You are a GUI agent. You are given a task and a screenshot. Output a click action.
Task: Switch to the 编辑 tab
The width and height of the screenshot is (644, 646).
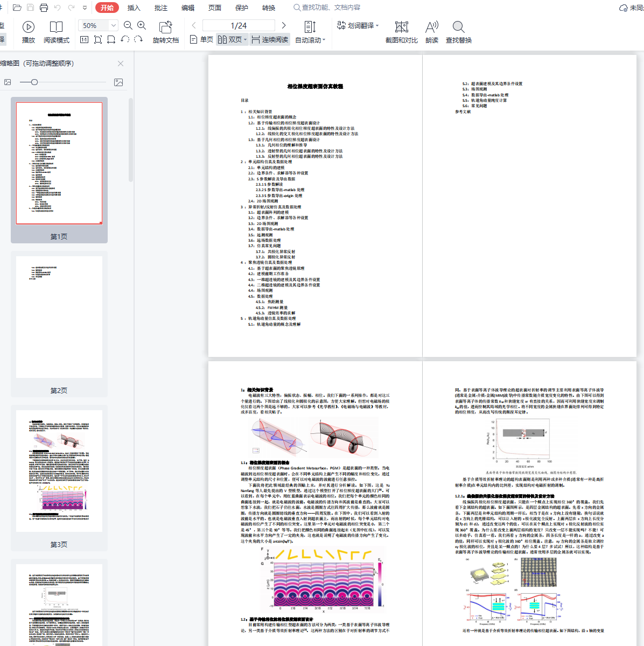(x=187, y=8)
